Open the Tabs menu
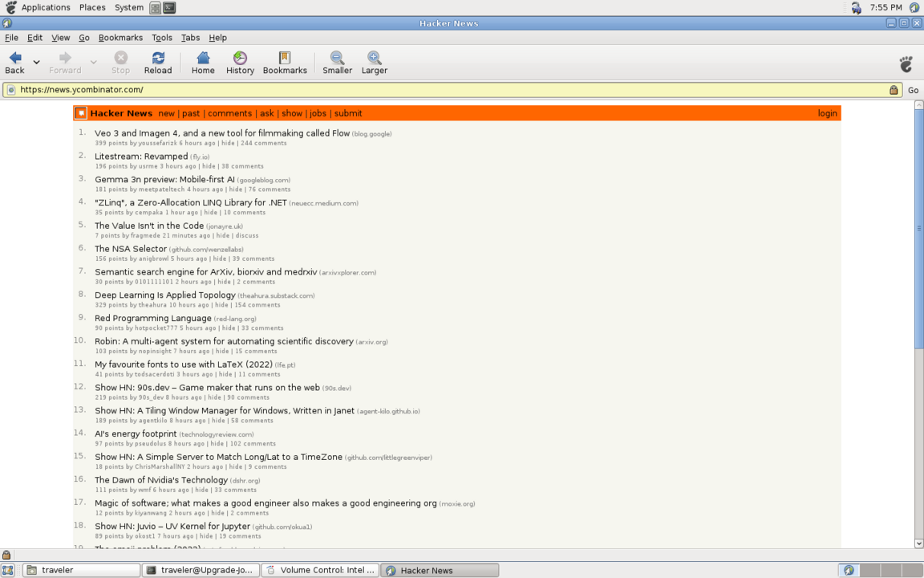 (190, 37)
